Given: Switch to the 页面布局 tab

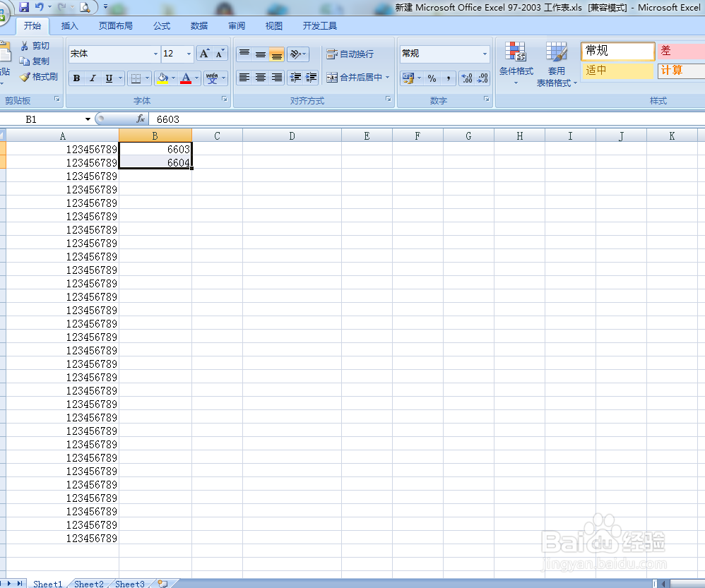Looking at the screenshot, I should point(116,26).
